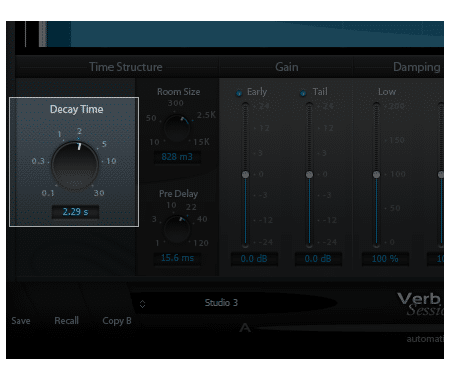Click the 15K mark on Room Size dial
450x380 pixels.
point(202,142)
